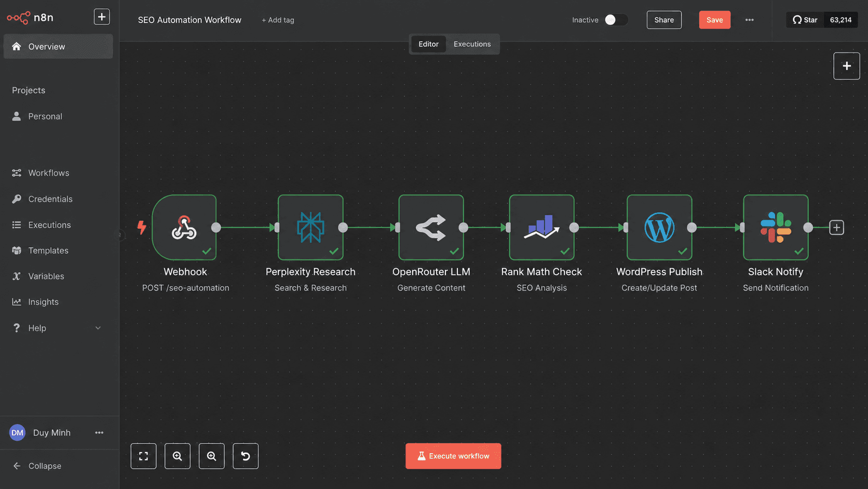Reset the canvas zoom
This screenshot has width=868, height=489.
(x=246, y=456)
